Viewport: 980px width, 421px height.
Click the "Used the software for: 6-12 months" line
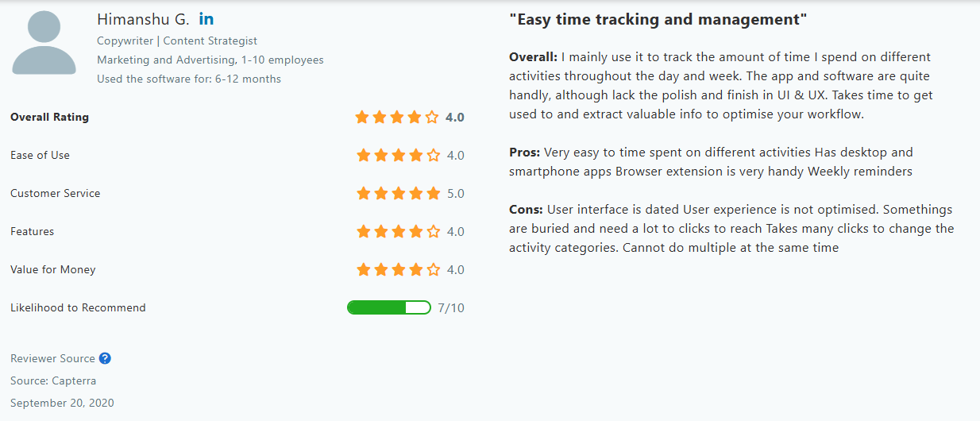pyautogui.click(x=189, y=79)
